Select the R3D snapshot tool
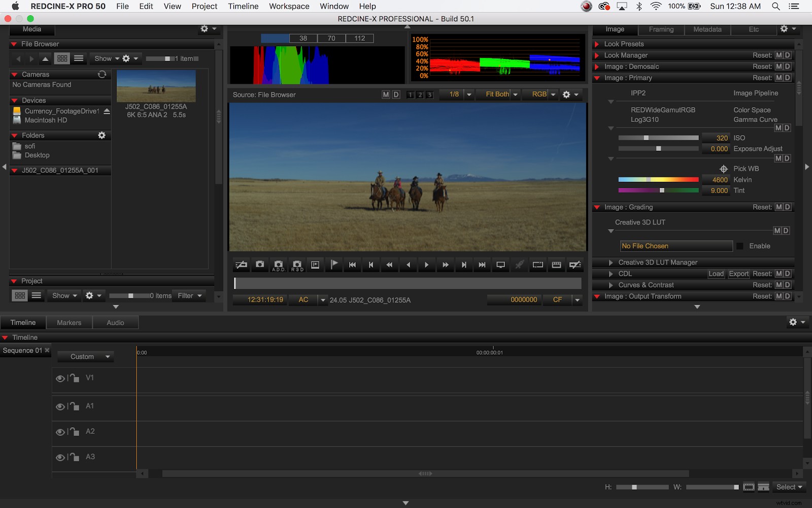 click(x=297, y=265)
